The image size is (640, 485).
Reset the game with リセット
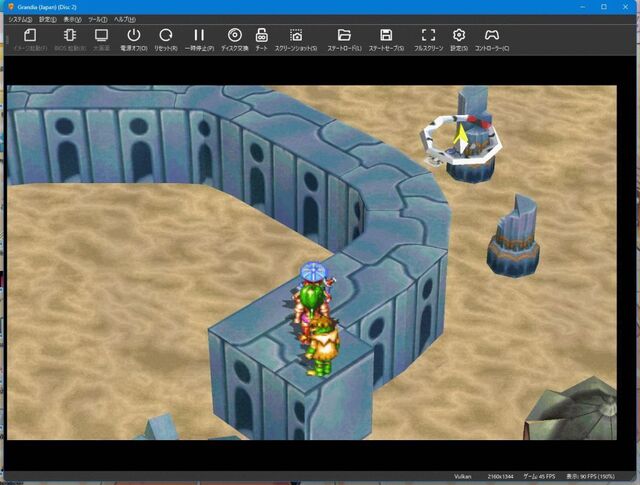click(165, 39)
